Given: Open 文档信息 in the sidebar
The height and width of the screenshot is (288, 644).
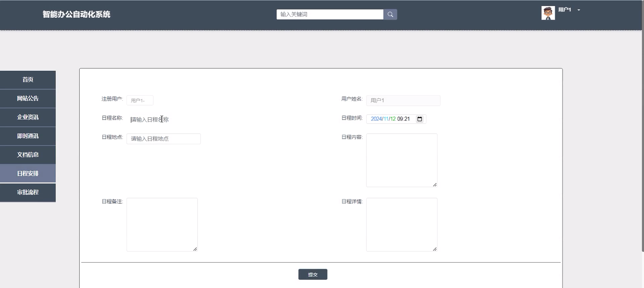Looking at the screenshot, I should [x=28, y=155].
